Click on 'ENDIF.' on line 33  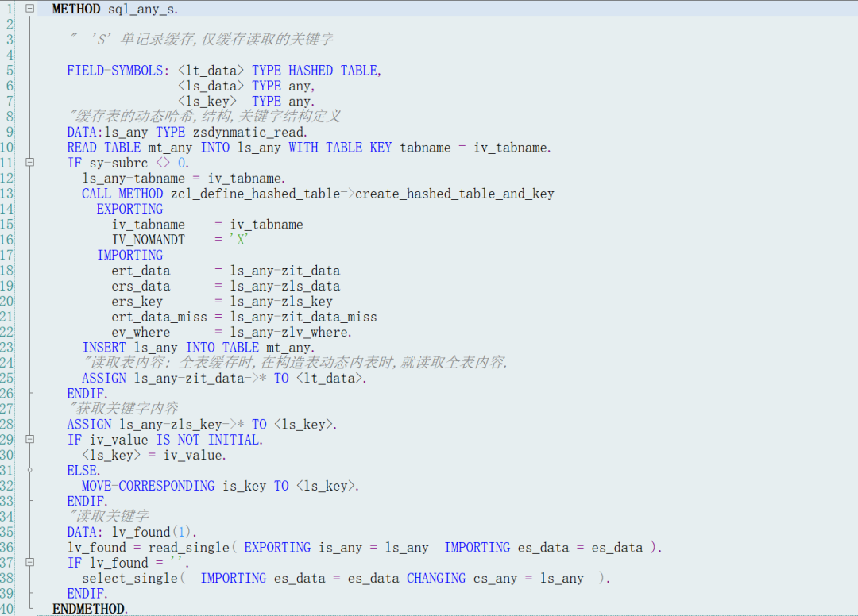pos(87,501)
